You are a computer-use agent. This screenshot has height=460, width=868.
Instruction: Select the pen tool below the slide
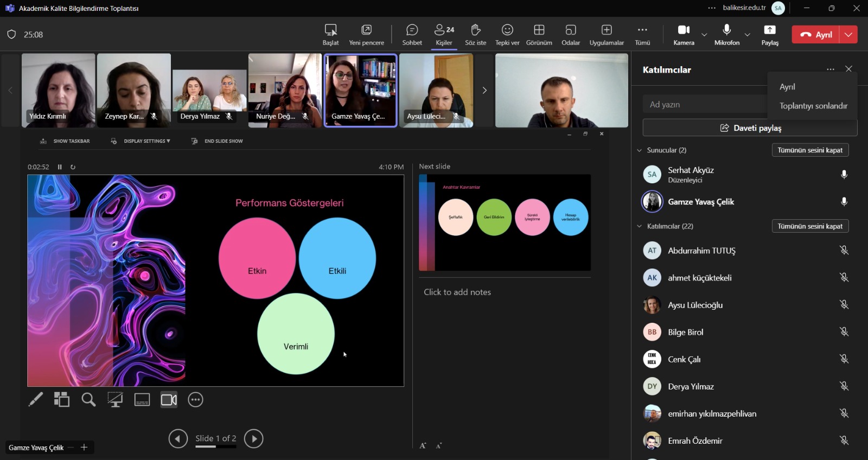click(x=35, y=400)
